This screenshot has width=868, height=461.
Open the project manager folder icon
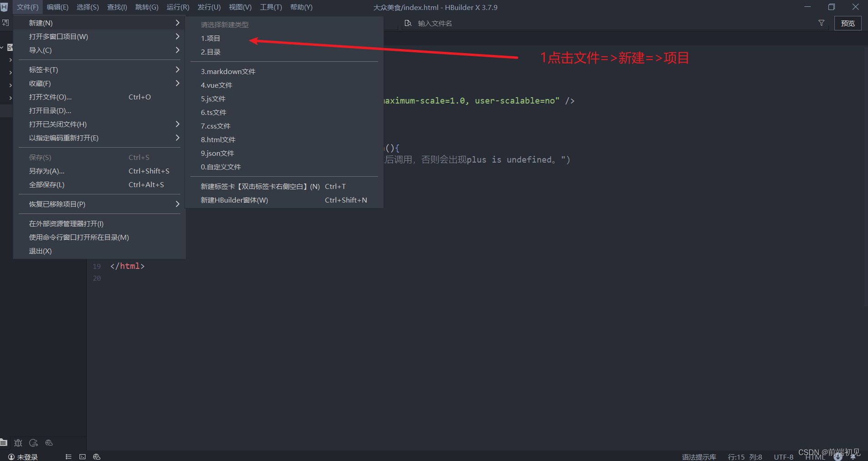coord(4,442)
